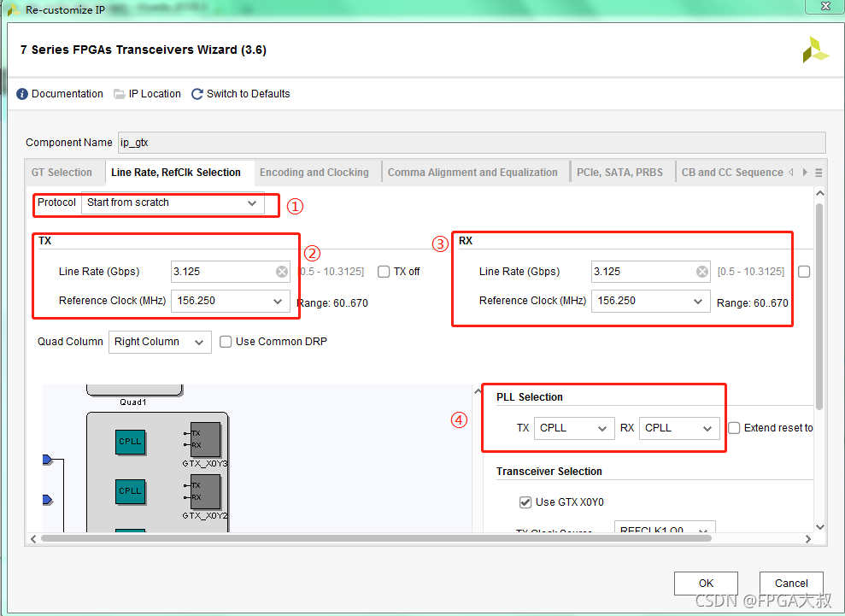Screen dimensions: 845x616
Task: Click the 'PLL Selection' heading
Action: pos(529,397)
